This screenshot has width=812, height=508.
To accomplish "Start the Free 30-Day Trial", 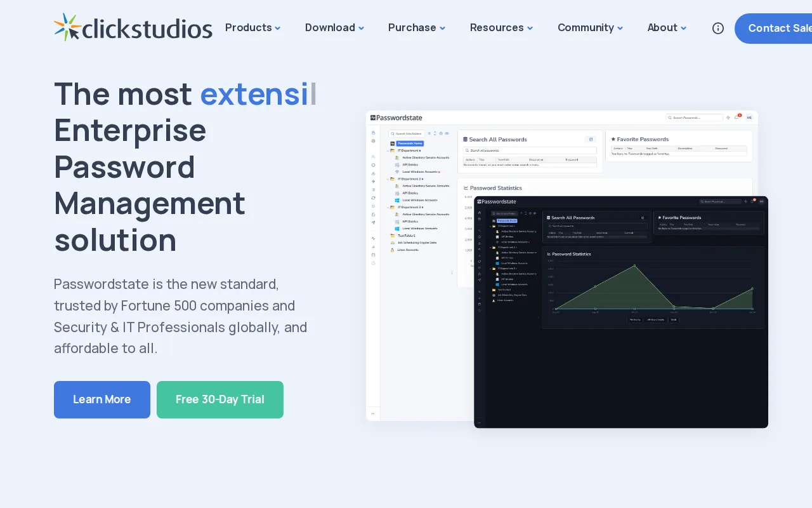I will click(220, 399).
